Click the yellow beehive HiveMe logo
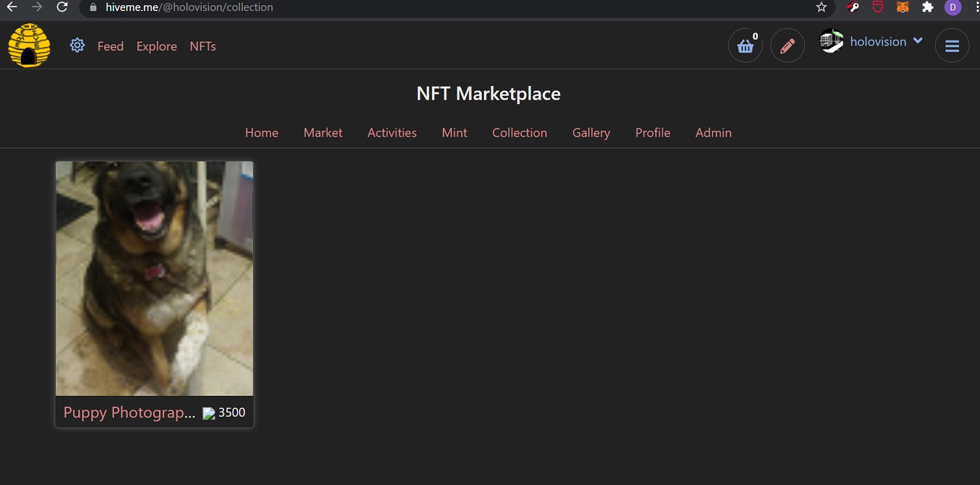Screen dimensions: 980x485 (29, 45)
